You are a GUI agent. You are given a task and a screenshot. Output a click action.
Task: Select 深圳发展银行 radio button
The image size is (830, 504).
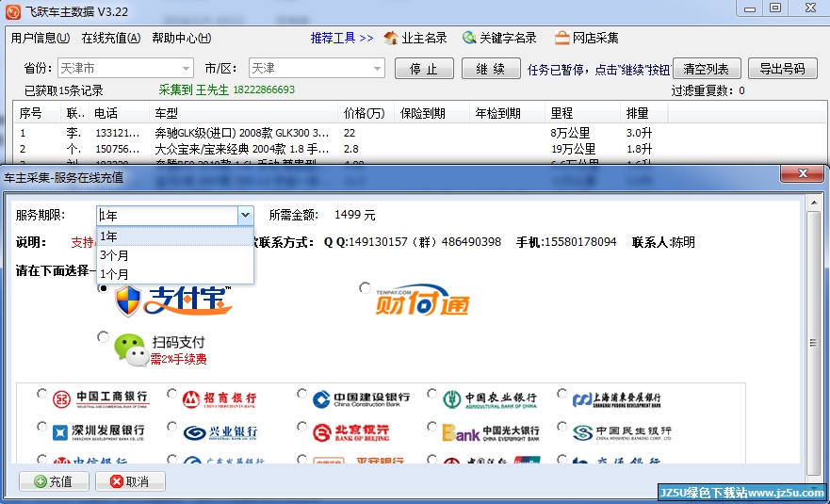tap(41, 426)
